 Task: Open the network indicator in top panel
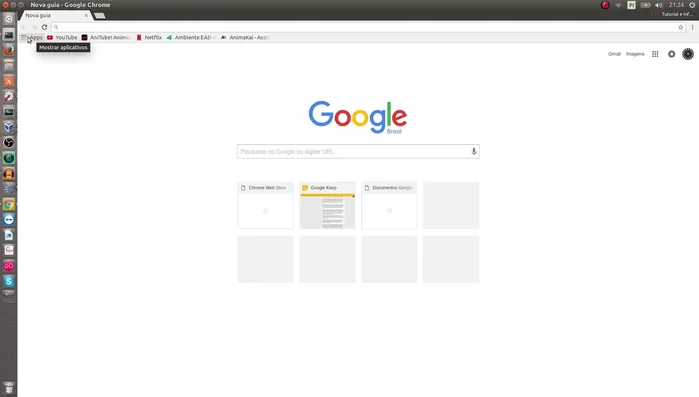pyautogui.click(x=618, y=5)
